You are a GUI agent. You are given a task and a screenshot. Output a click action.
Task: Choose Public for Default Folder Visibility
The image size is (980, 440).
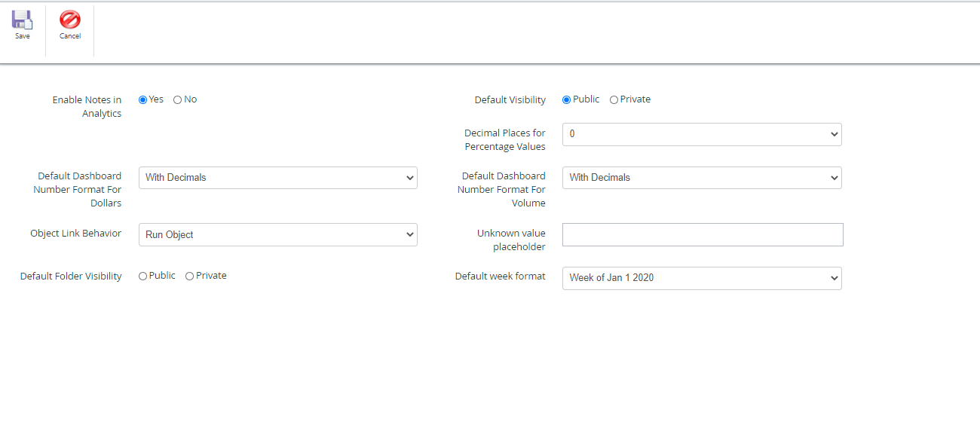click(143, 277)
